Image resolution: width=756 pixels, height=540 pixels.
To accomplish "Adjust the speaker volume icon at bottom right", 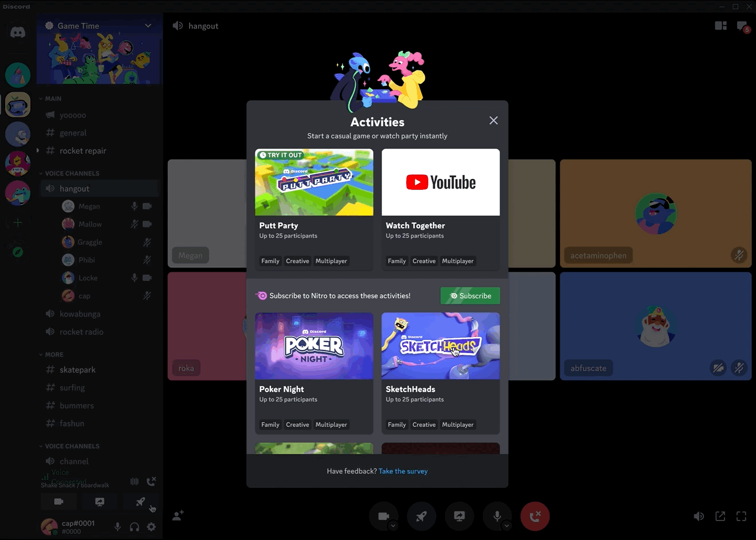I will [699, 516].
